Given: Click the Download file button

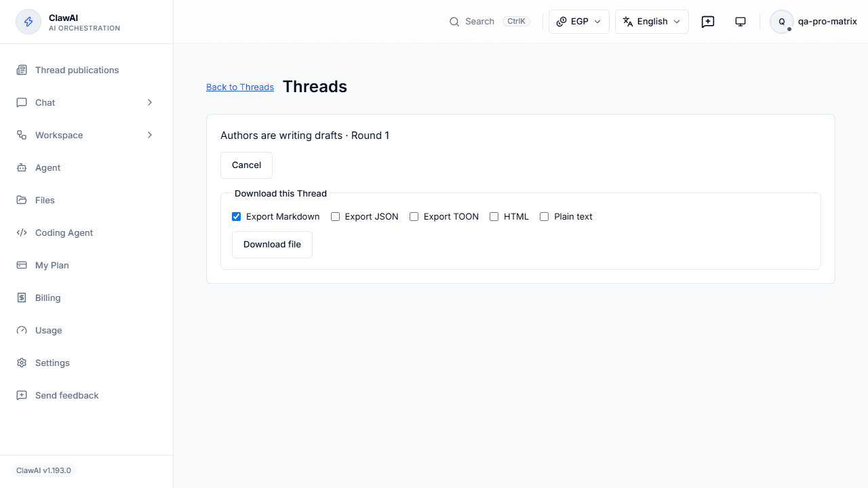Looking at the screenshot, I should pos(272,245).
